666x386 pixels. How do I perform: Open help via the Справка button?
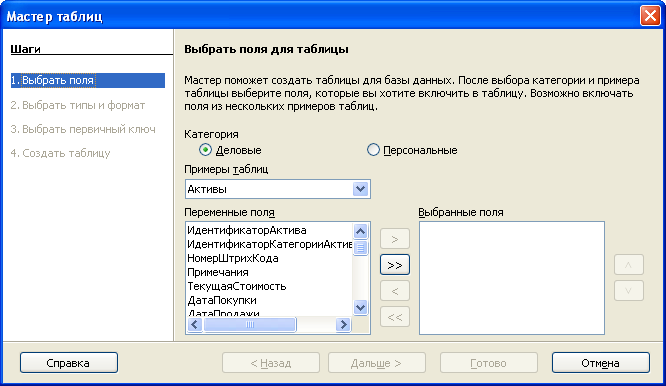[x=69, y=363]
